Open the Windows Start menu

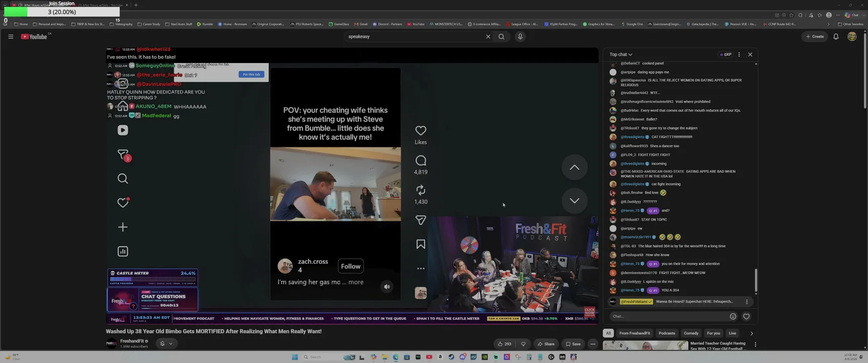295,357
